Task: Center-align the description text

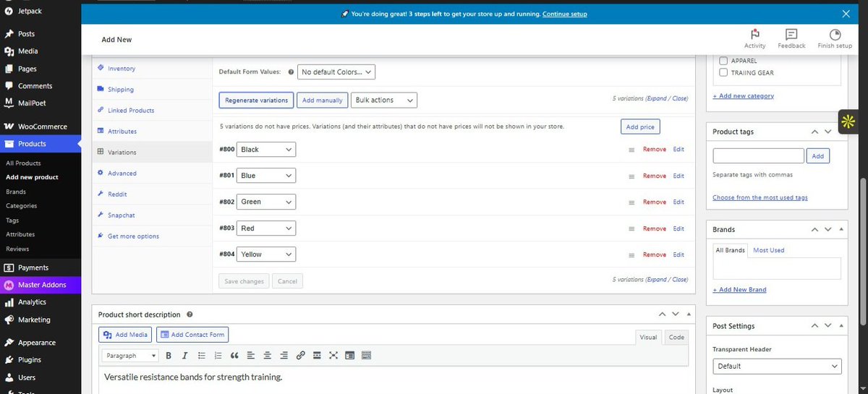Action: (267, 356)
